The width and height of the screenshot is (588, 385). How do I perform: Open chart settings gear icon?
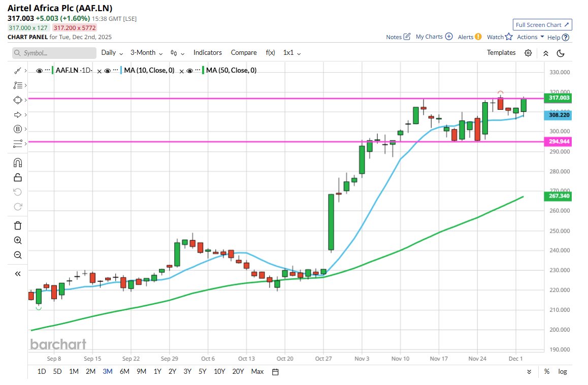coord(528,53)
